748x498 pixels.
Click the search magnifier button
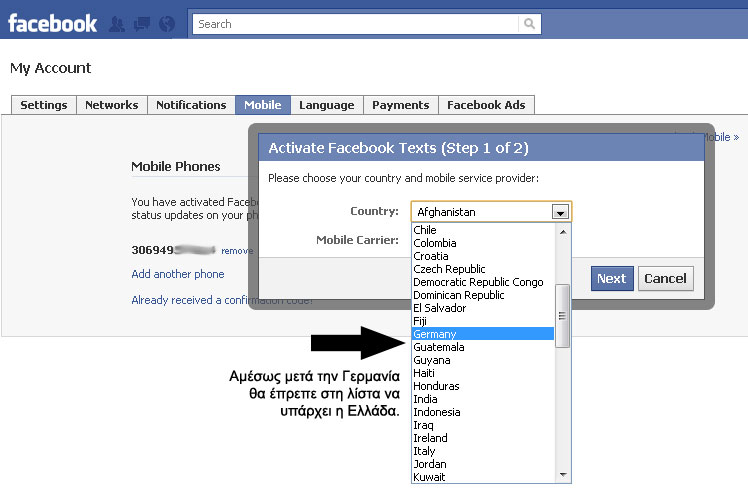tap(530, 24)
